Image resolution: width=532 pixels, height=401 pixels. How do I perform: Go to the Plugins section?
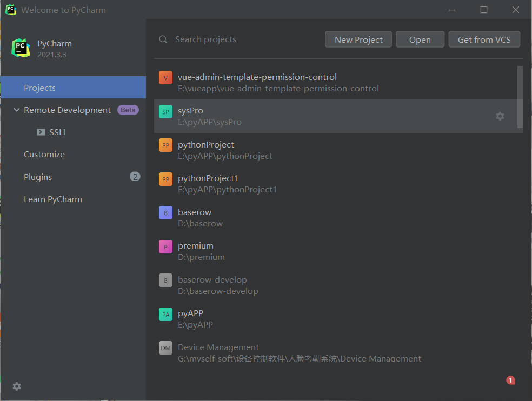(x=38, y=177)
